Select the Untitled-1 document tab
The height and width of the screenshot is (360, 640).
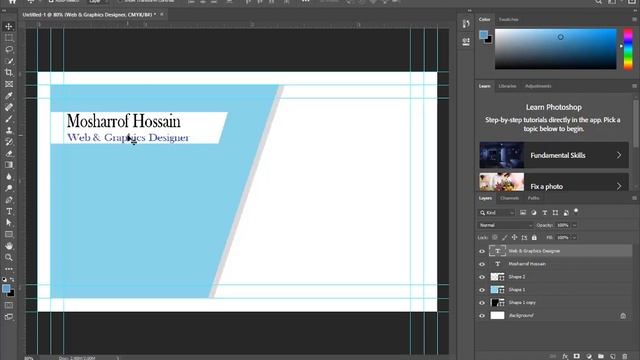89,14
